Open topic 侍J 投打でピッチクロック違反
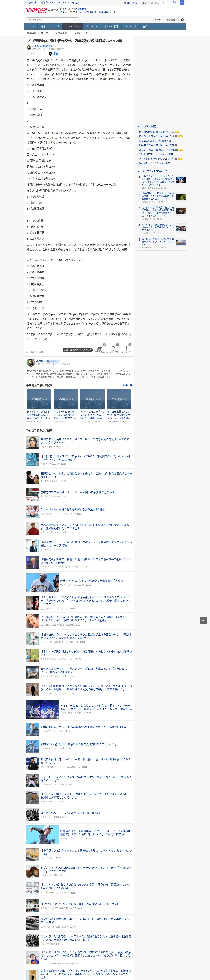210x980 pixels. [x=154, y=164]
